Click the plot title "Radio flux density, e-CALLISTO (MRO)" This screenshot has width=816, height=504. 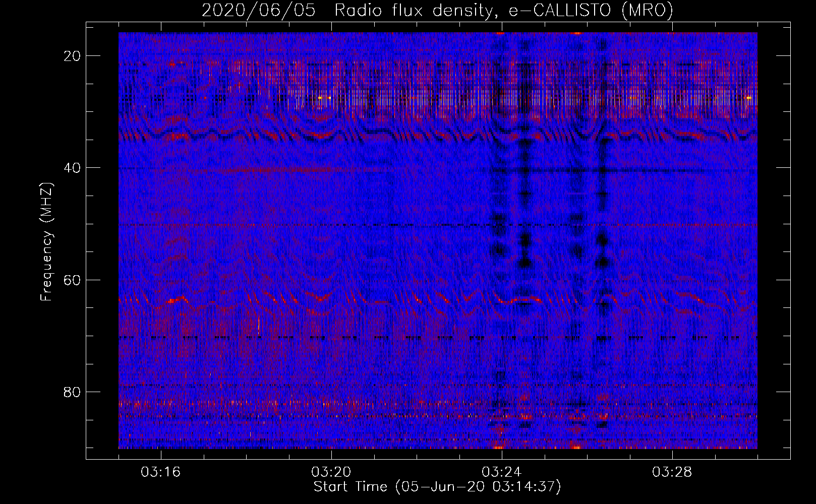(504, 10)
